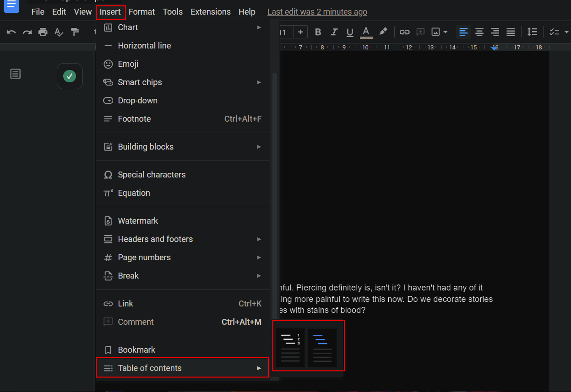Expand Headers and footers submenu
This screenshot has height=392, width=571.
[x=183, y=239]
